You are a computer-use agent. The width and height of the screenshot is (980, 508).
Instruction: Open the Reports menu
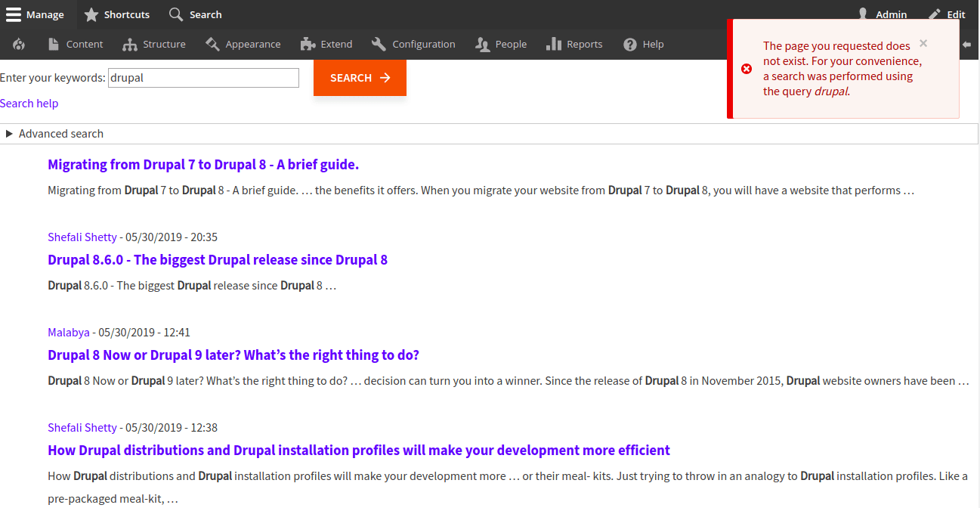point(574,45)
